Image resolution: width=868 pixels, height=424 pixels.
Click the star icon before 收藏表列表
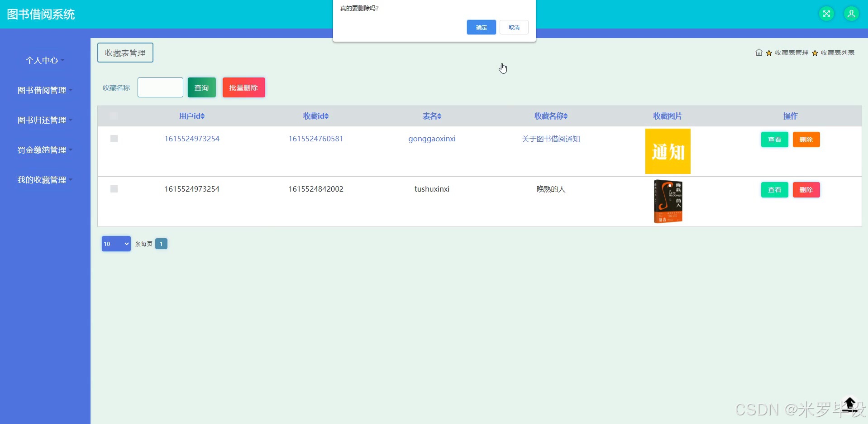click(x=815, y=53)
